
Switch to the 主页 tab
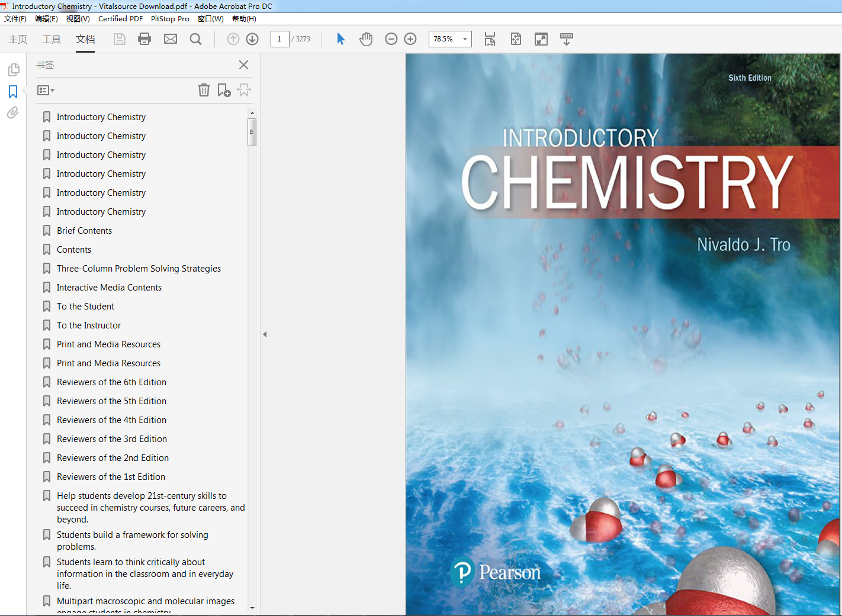[18, 39]
